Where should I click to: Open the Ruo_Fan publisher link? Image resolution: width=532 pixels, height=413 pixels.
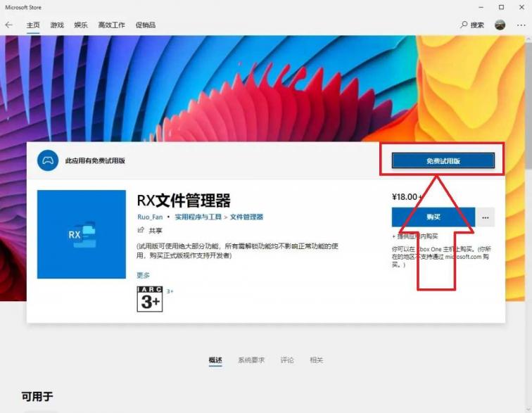tap(150, 217)
